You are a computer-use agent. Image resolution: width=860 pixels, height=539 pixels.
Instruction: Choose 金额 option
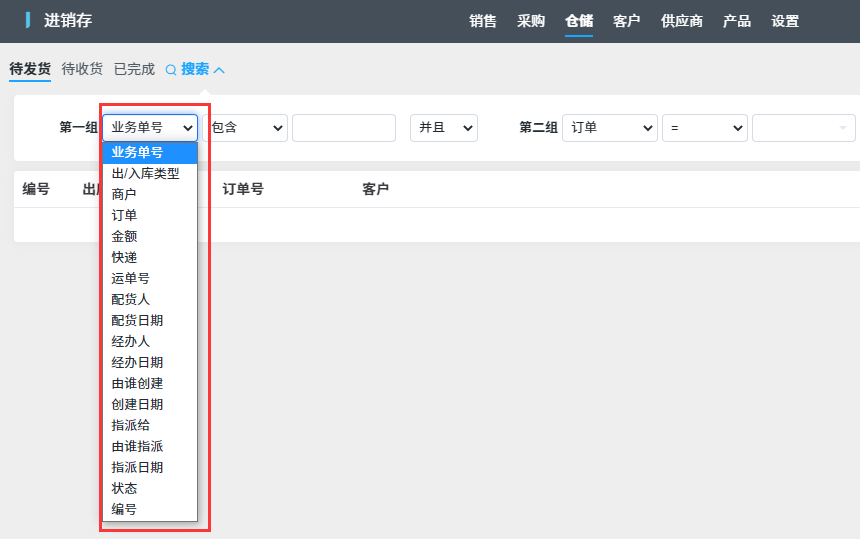(150, 236)
